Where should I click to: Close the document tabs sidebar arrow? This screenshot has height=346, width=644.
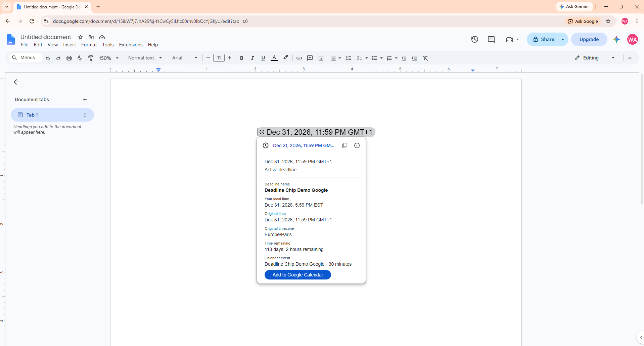(16, 82)
